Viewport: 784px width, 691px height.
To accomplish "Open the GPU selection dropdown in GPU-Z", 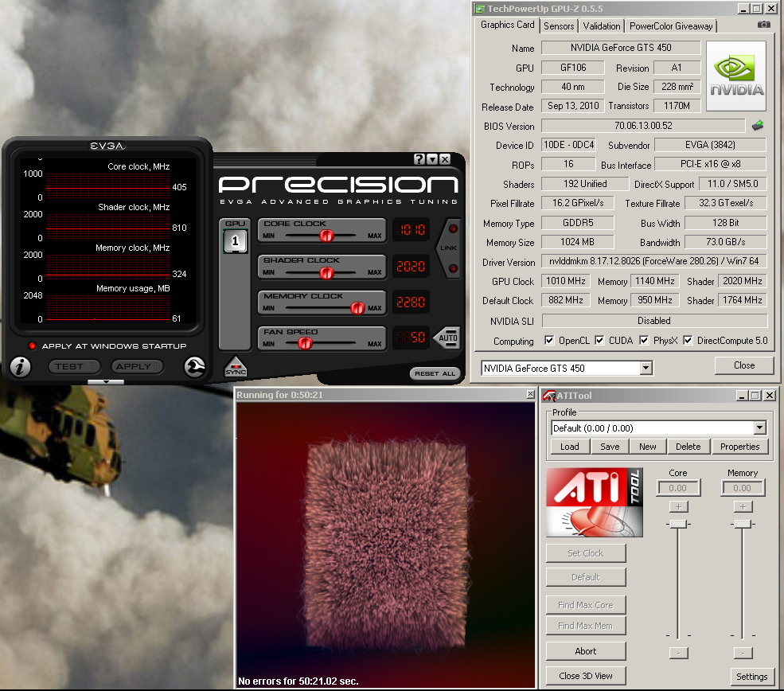I will coord(646,369).
